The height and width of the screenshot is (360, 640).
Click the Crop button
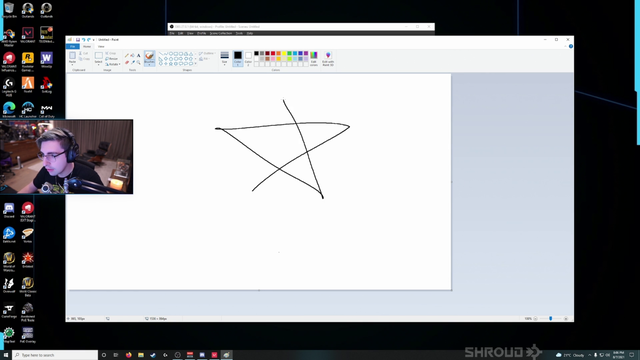coord(111,53)
